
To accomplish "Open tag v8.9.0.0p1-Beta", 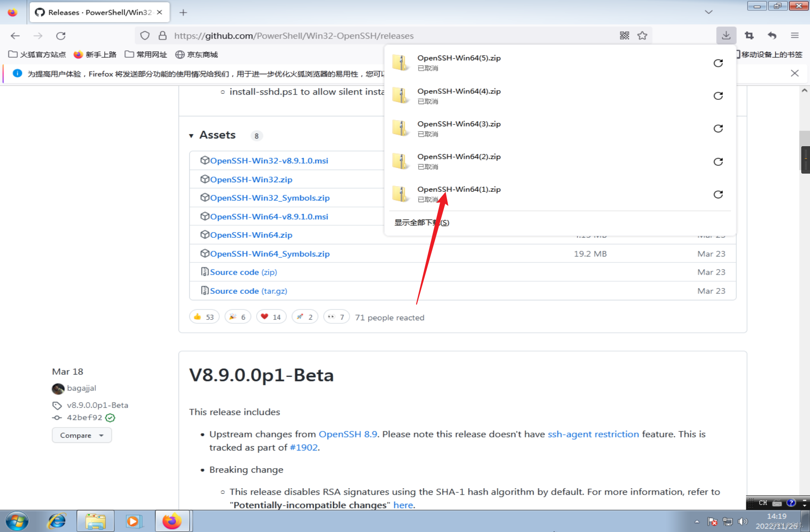I will [x=97, y=405].
